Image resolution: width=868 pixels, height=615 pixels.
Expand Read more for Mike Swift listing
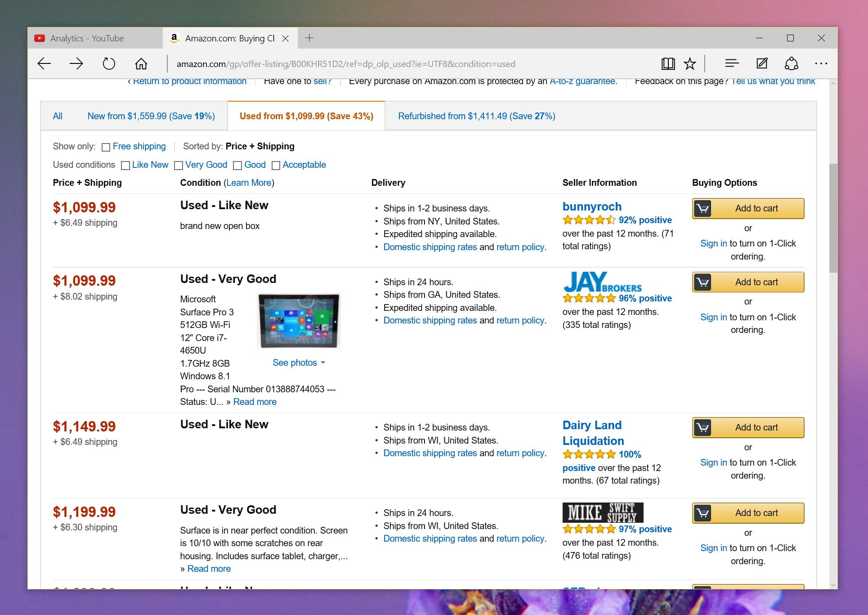[209, 569]
